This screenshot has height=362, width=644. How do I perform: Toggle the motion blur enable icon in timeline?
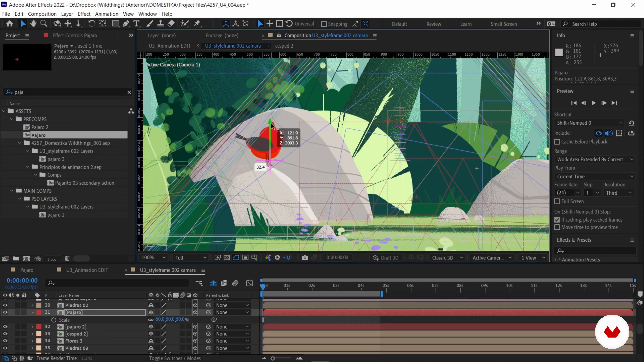[235, 283]
